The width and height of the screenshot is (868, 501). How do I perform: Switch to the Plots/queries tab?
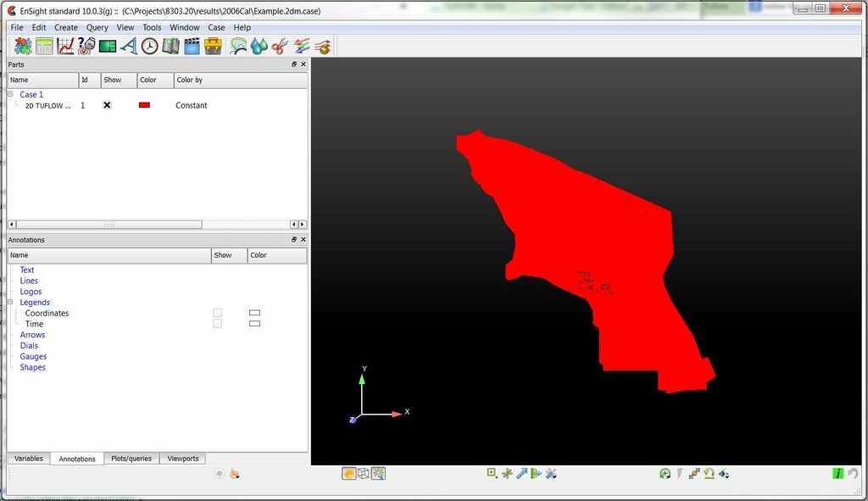pyautogui.click(x=131, y=459)
